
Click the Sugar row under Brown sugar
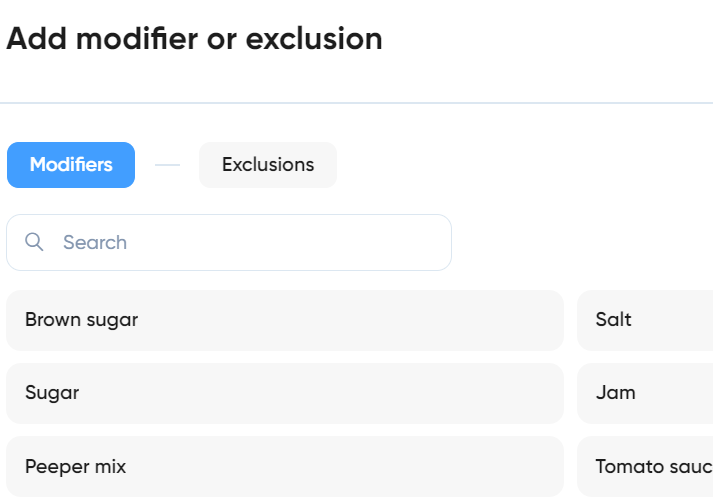tap(285, 393)
